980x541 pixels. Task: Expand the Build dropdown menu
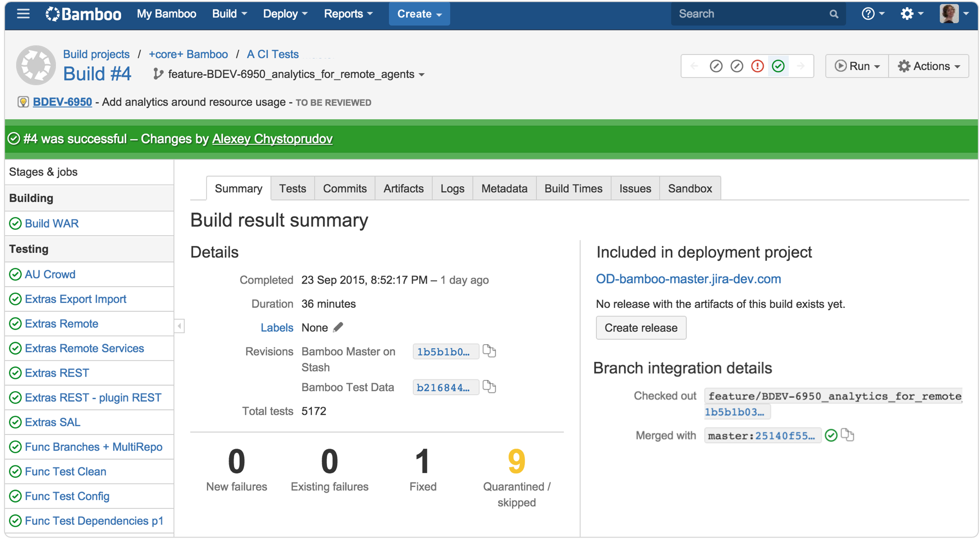[230, 14]
